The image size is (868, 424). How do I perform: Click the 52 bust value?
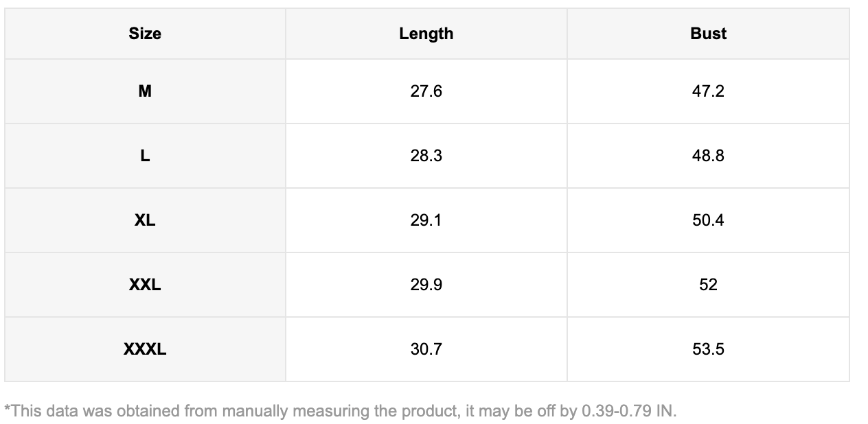708,285
